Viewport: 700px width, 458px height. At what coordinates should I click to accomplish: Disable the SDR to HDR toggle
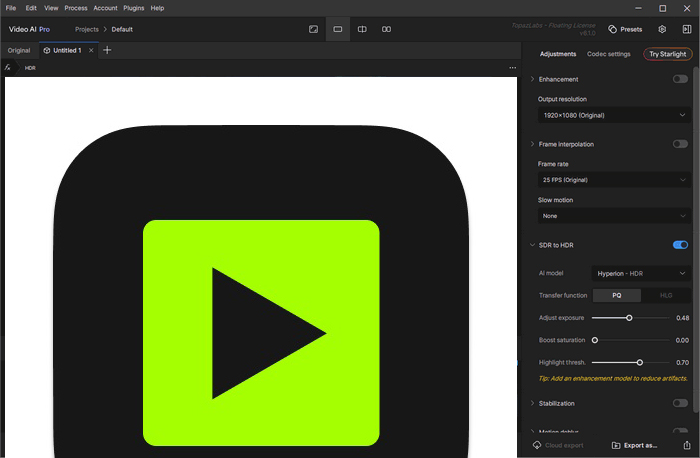680,245
